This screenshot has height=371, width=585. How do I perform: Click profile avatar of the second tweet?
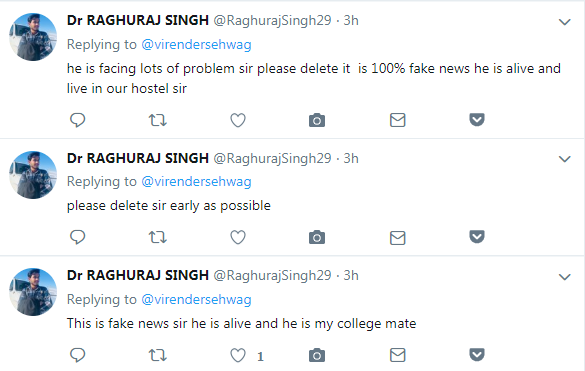point(33,175)
